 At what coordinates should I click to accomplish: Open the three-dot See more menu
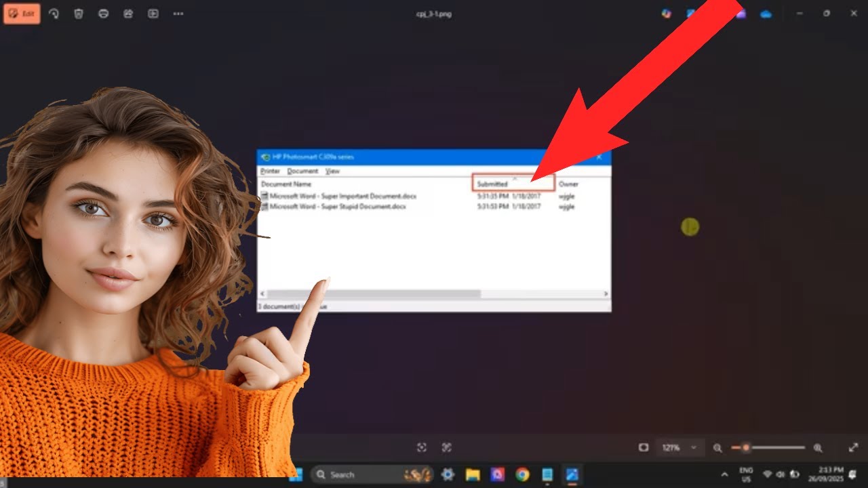coord(178,14)
